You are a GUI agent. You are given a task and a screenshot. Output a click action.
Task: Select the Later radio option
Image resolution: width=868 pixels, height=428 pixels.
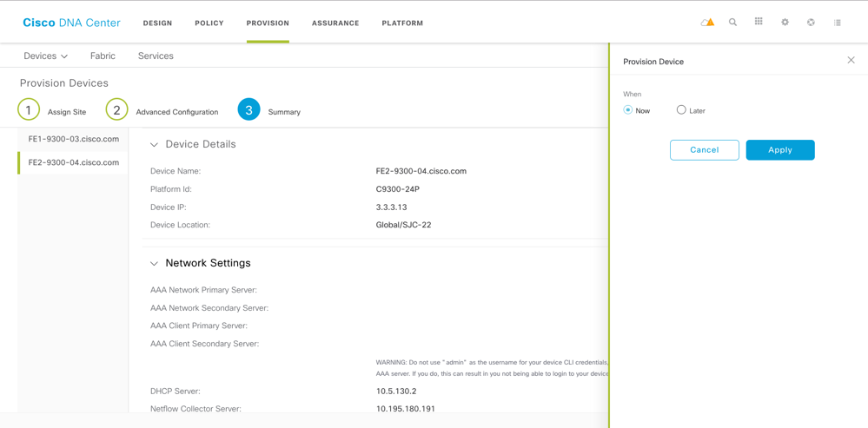(x=681, y=110)
